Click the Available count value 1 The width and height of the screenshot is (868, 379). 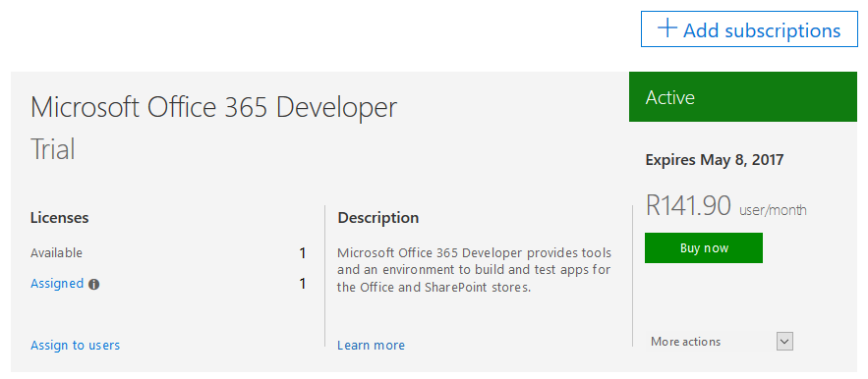point(302,253)
